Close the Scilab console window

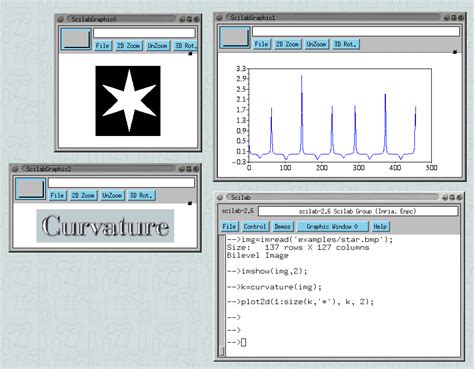460,197
